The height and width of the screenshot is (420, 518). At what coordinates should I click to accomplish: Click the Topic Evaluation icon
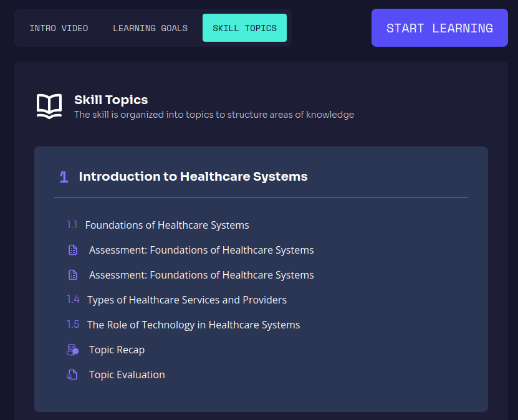coord(73,375)
